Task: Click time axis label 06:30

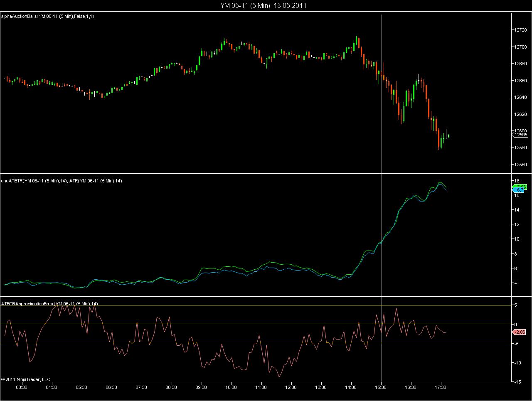Action: click(111, 387)
